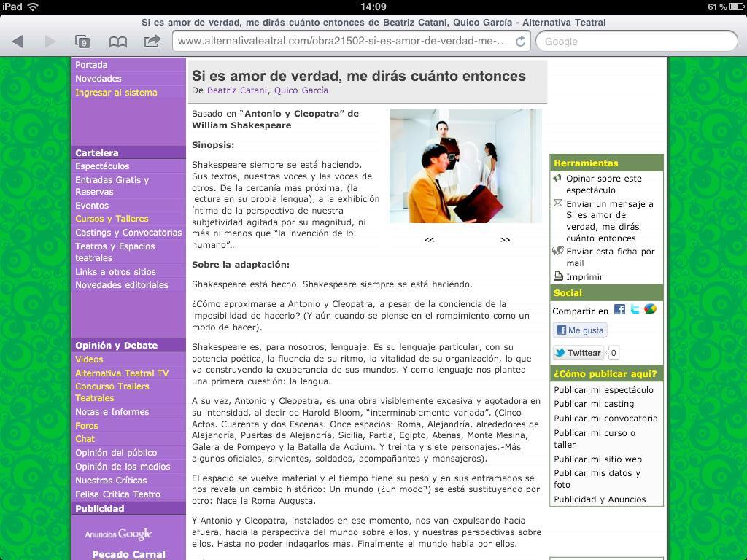This screenshot has height=560, width=747.
Task: Open Entradas Gratis y Reservas
Action: pos(112,186)
